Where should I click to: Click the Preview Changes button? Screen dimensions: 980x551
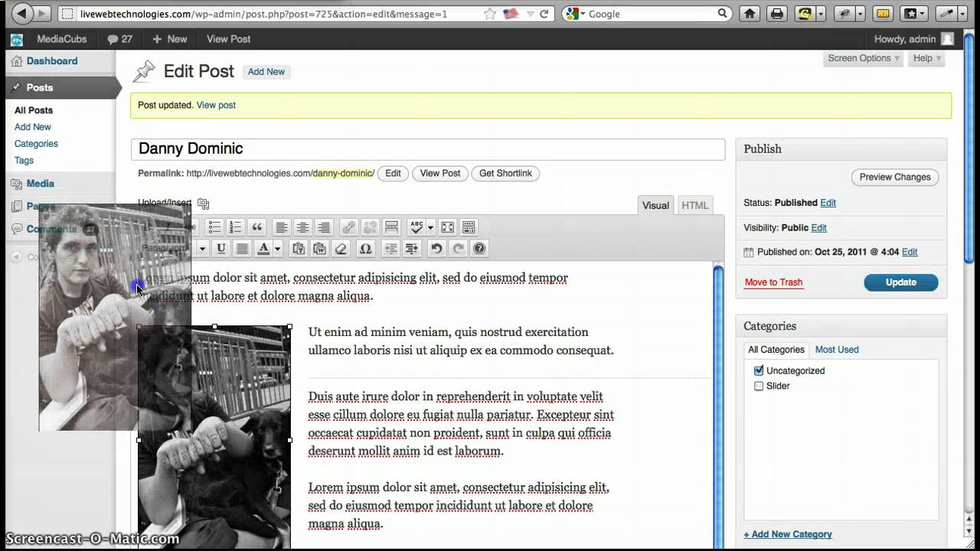tap(895, 177)
